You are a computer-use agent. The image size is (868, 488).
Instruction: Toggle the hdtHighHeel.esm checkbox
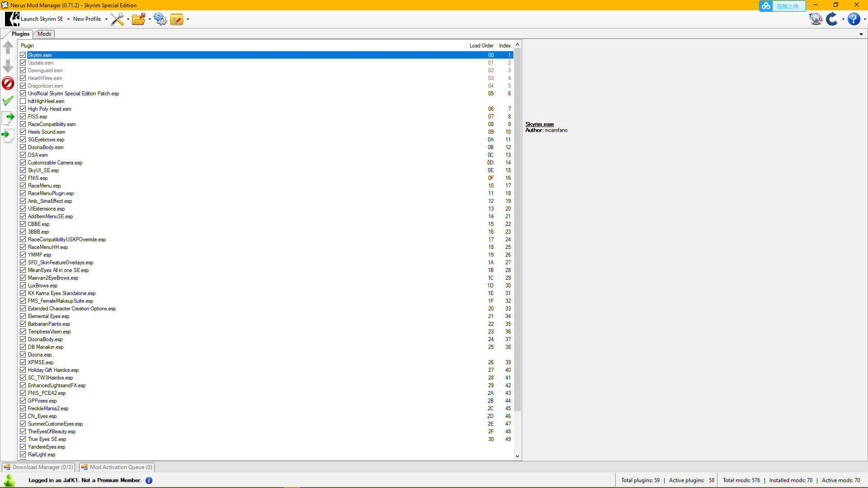23,101
